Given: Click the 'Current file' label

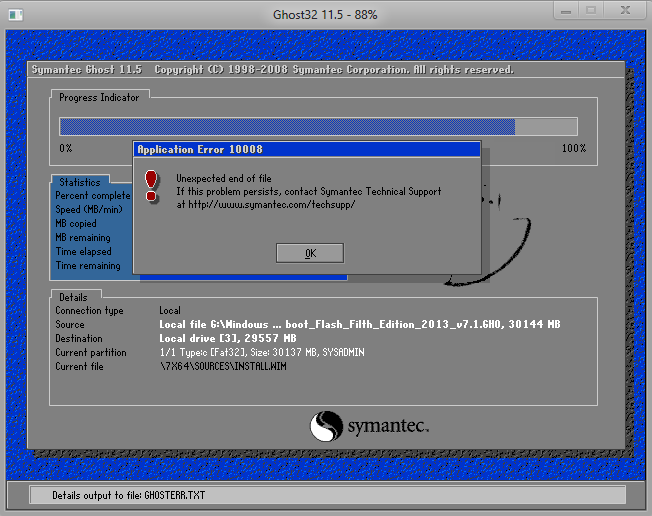Looking at the screenshot, I should pyautogui.click(x=79, y=366).
